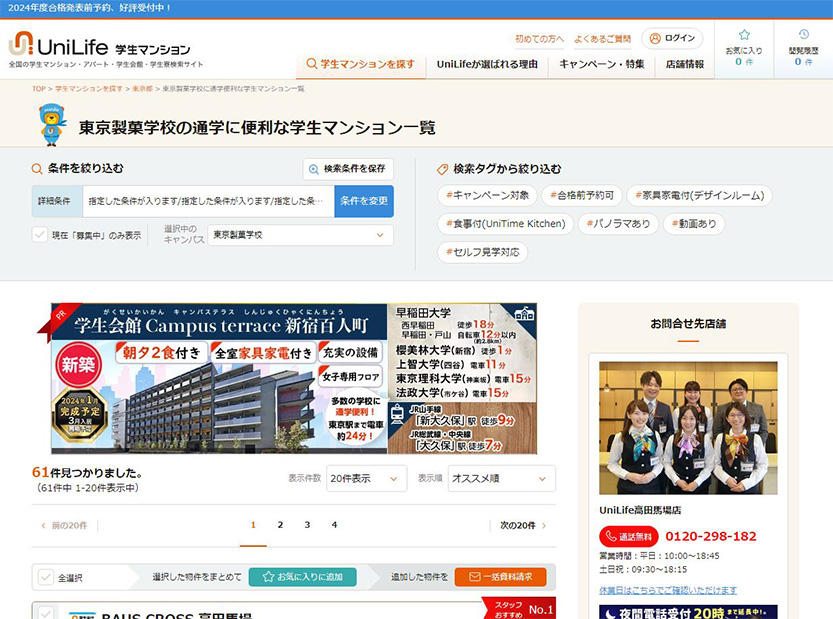The width and height of the screenshot is (833, 619).
Task: Select #セルフ見学対応 tag
Action: (483, 252)
